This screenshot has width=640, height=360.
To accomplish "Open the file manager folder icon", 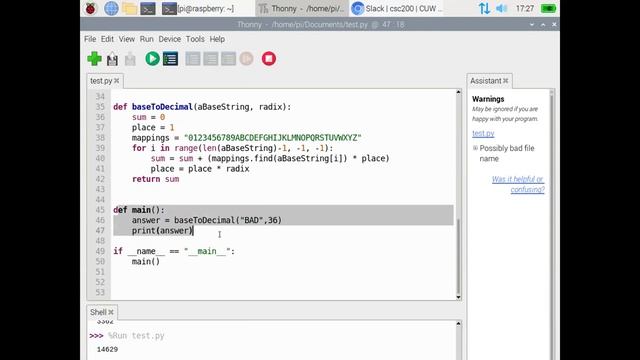I will [x=129, y=8].
